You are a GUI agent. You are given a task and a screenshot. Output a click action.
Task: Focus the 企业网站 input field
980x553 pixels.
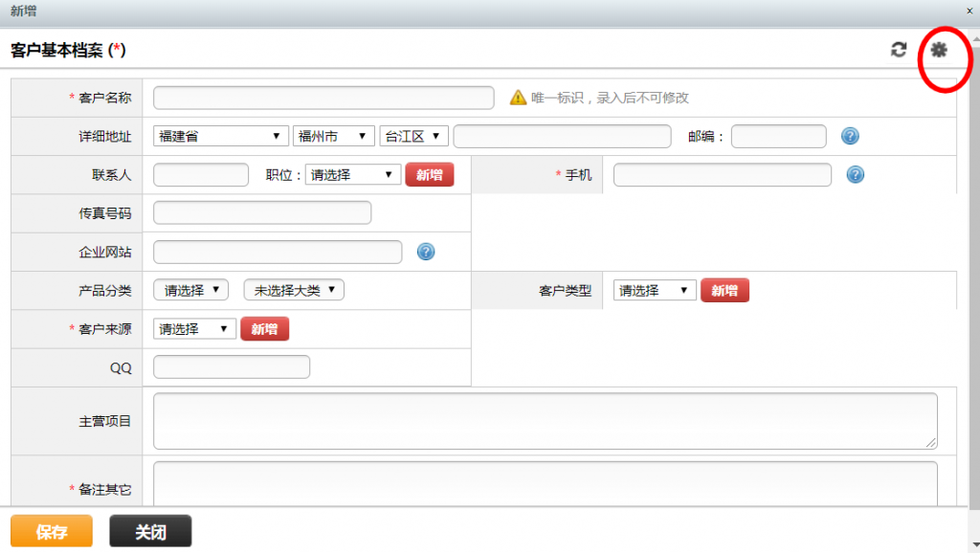(x=278, y=252)
